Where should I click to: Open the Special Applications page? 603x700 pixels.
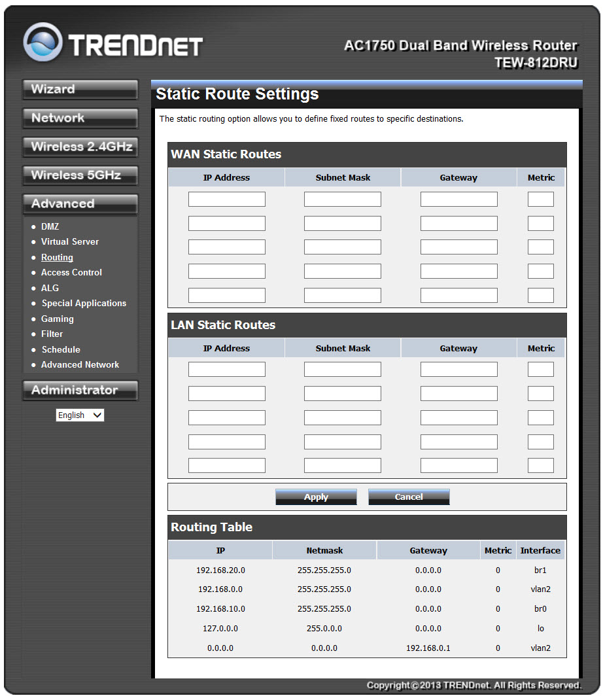[x=84, y=303]
